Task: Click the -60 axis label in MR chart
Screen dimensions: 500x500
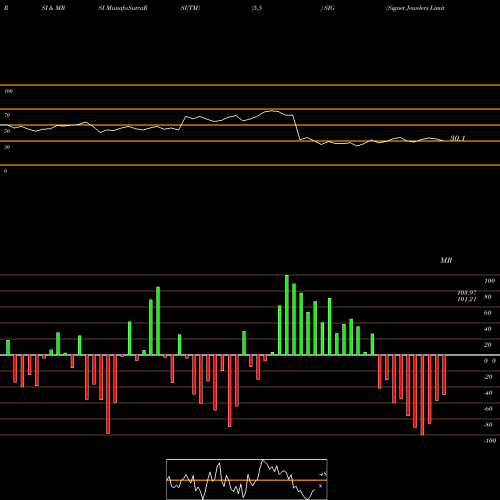Action: coord(488,409)
